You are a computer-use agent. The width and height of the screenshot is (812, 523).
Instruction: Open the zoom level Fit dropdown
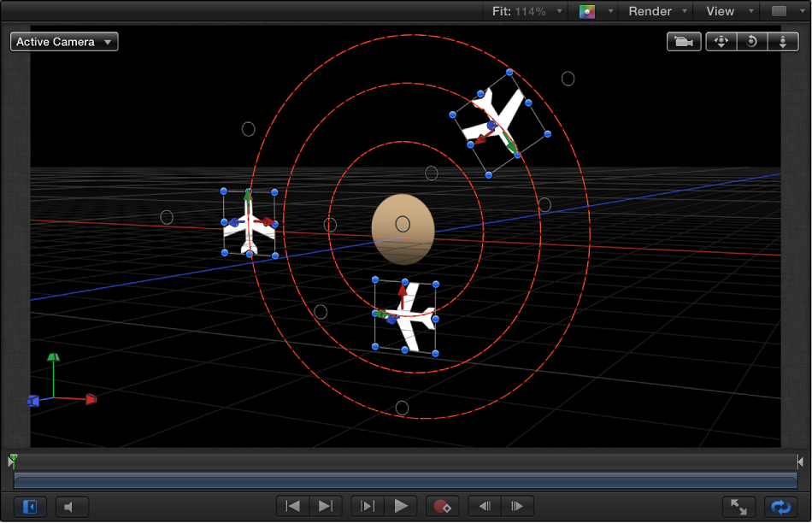point(525,11)
